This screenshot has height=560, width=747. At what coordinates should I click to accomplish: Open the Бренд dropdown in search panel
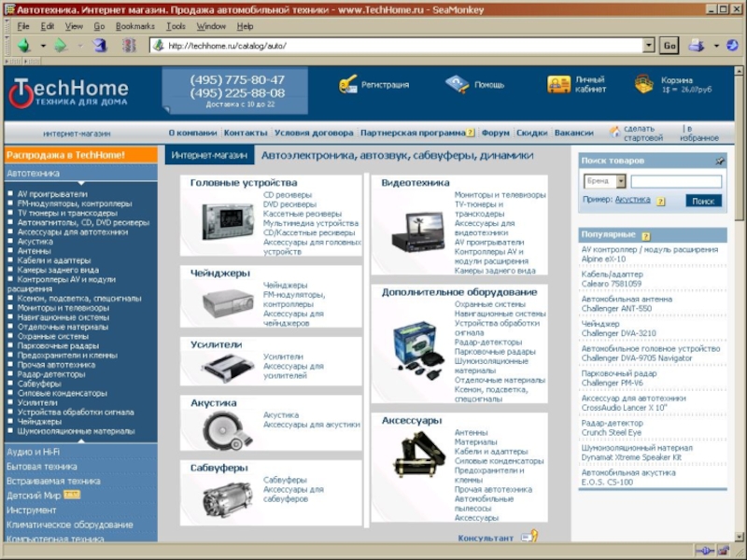(x=603, y=182)
